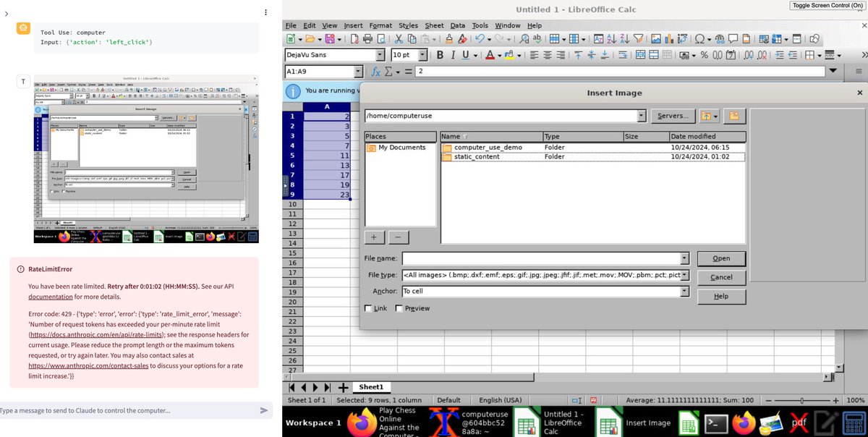Screen dimensions: 868x437
Task: Click the Up One Level folder icon
Action: (x=705, y=116)
